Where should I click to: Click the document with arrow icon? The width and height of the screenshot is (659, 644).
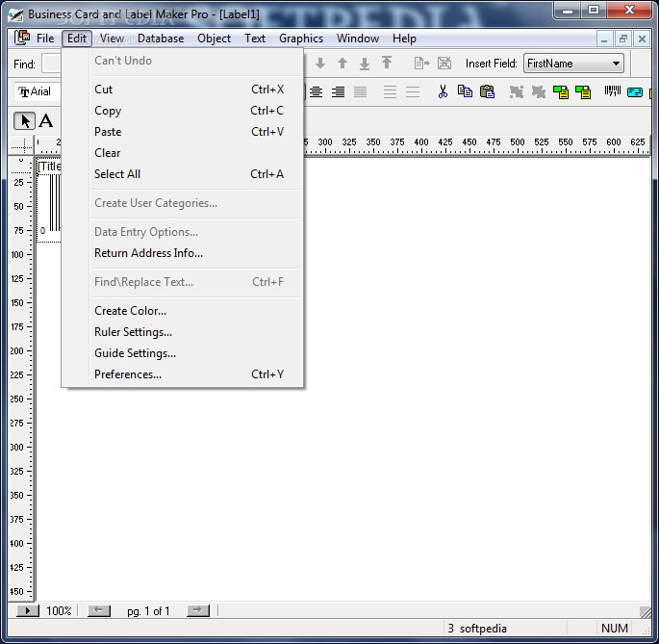(x=422, y=64)
